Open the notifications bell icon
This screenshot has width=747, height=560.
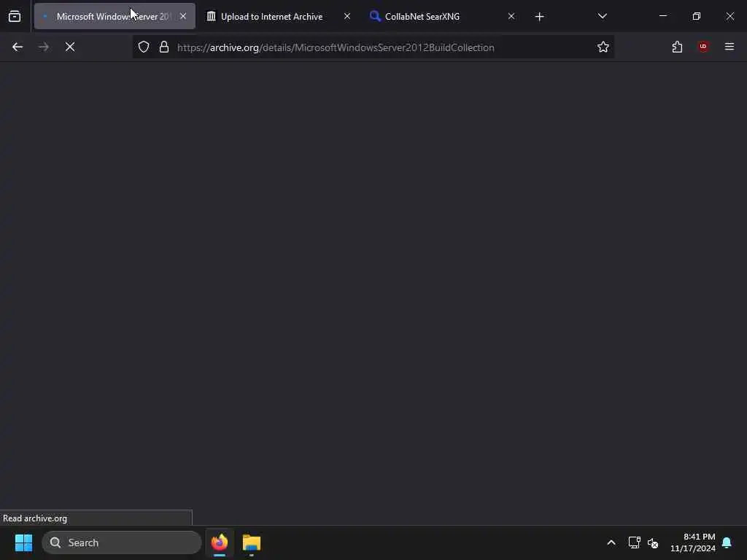click(x=727, y=542)
